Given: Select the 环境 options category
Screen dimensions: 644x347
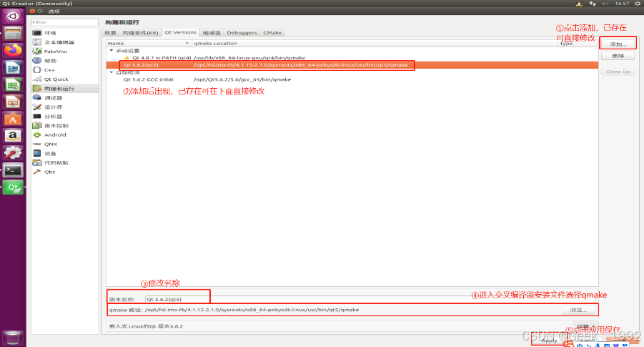Looking at the screenshot, I should click(65, 33).
